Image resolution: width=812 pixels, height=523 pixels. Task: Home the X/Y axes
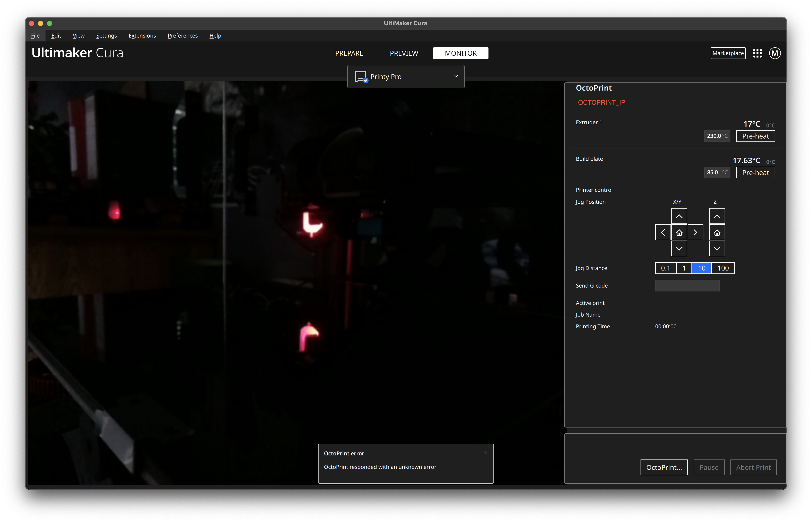pyautogui.click(x=679, y=232)
